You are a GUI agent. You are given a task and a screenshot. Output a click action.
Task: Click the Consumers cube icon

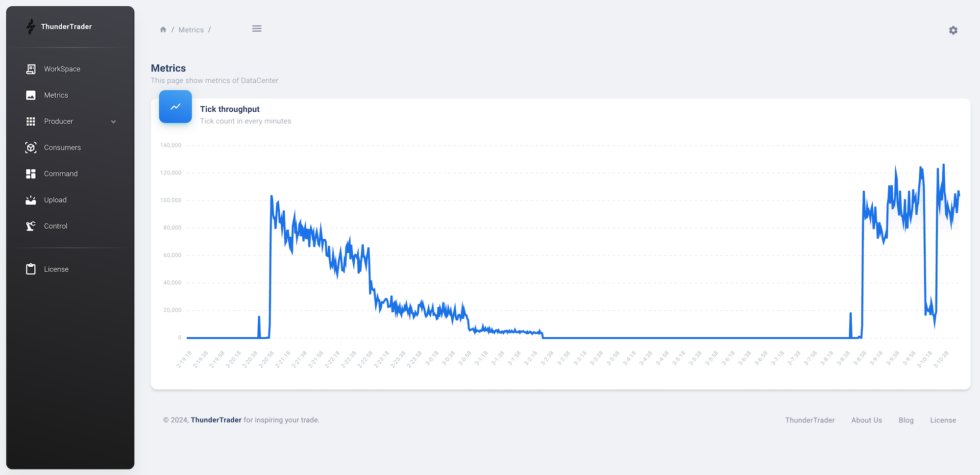tap(31, 148)
